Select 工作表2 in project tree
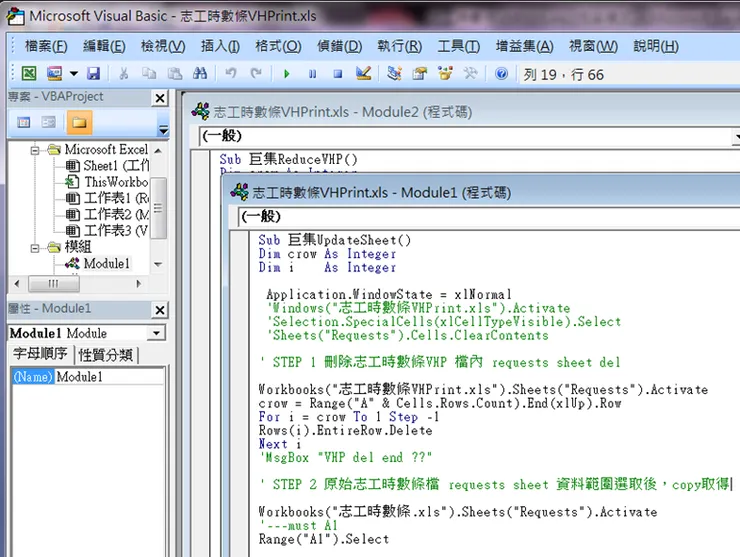740x557 pixels. 107,214
